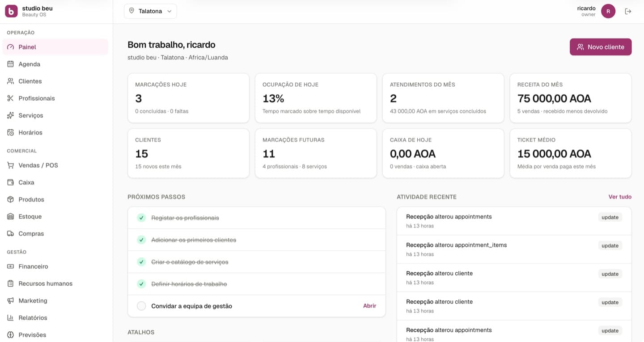
Task: Click the Marcações hoje card
Action: click(x=188, y=98)
